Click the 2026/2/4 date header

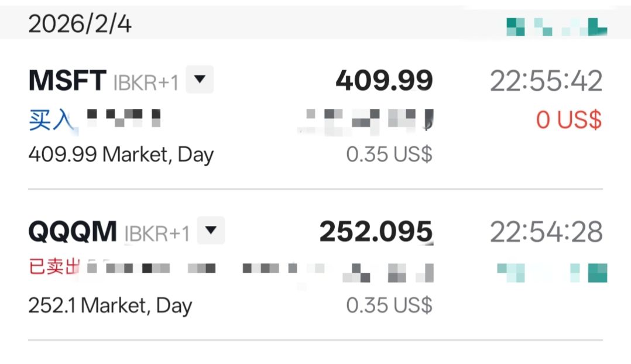point(80,24)
